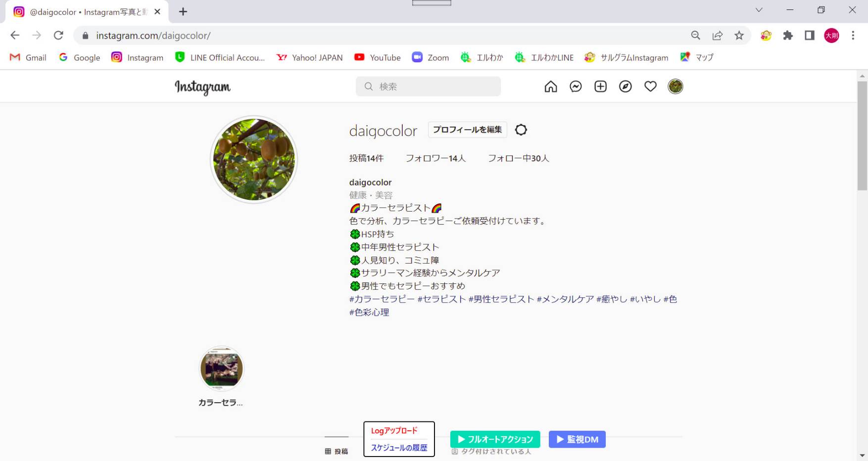
Task: Click the scrollbar down arrow
Action: pyautogui.click(x=863, y=456)
